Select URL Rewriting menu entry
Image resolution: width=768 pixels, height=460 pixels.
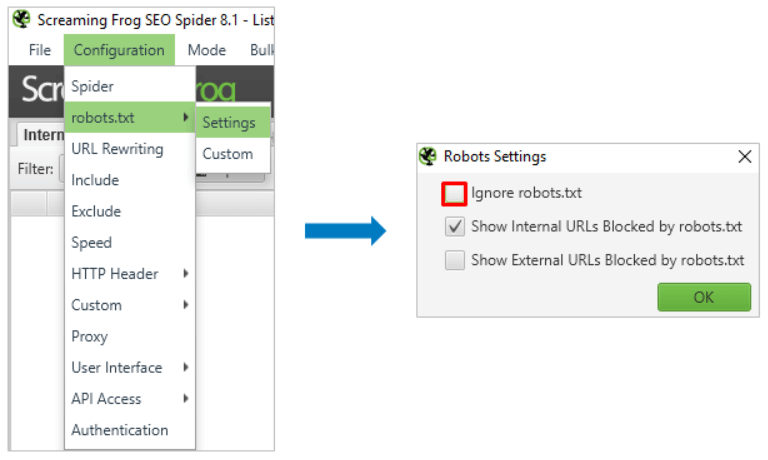point(130,148)
